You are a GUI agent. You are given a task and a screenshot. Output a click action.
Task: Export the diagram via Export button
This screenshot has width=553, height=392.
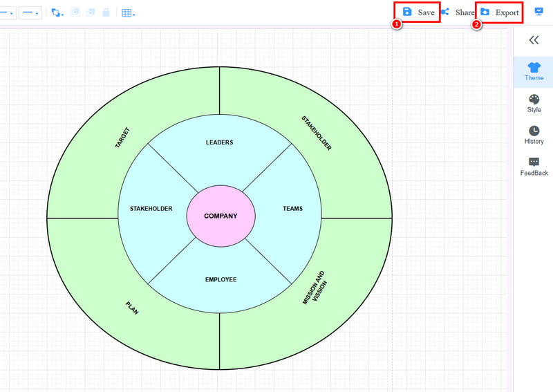click(499, 12)
